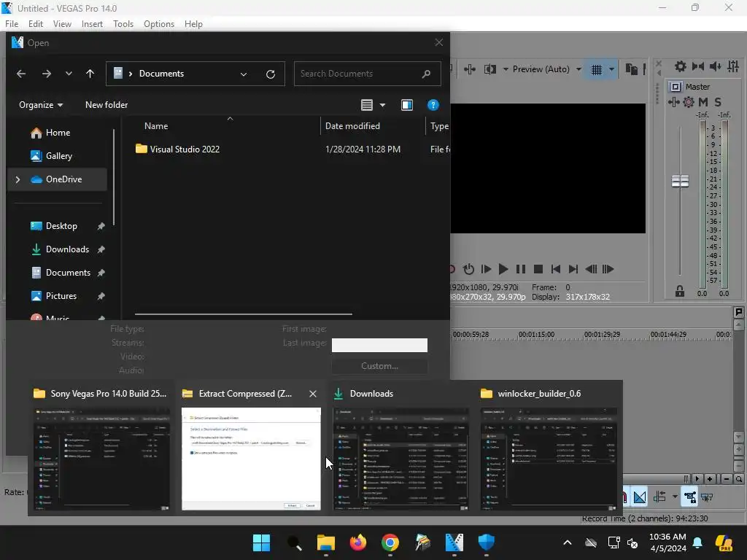Click Go to Start transport button
Screen dimensions: 747x560
click(555, 270)
